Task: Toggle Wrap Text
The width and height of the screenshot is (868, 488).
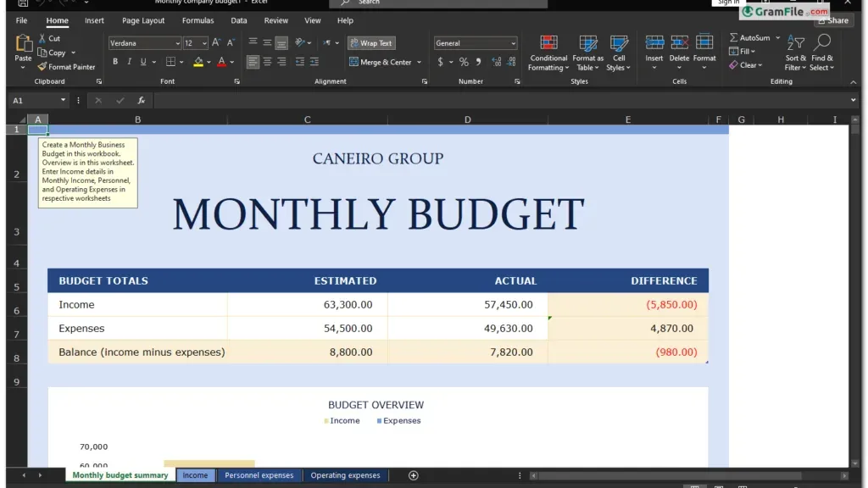Action: tap(371, 42)
